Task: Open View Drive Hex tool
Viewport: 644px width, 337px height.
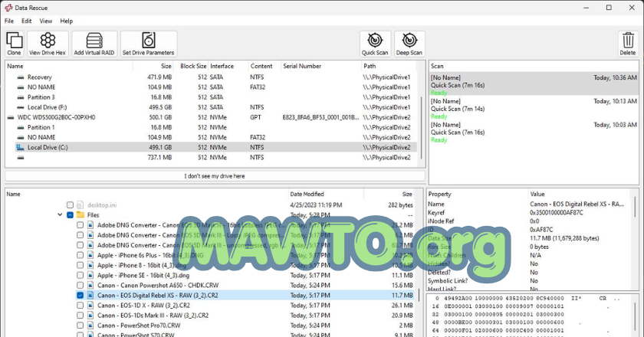Action: pos(48,43)
